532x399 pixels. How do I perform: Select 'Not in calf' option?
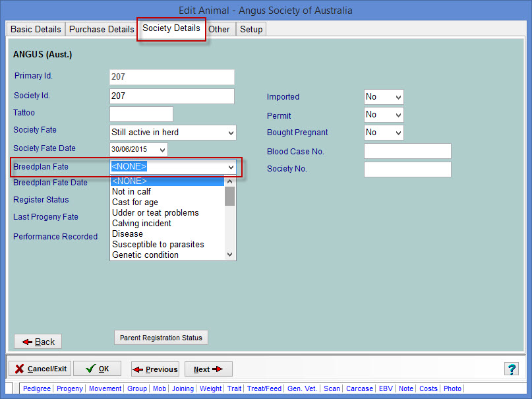[167, 192]
